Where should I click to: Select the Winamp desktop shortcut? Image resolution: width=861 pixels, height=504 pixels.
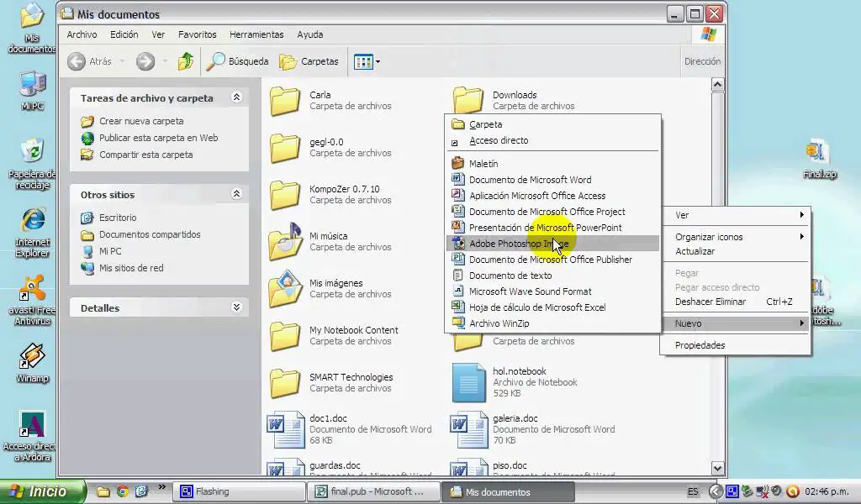point(33,363)
